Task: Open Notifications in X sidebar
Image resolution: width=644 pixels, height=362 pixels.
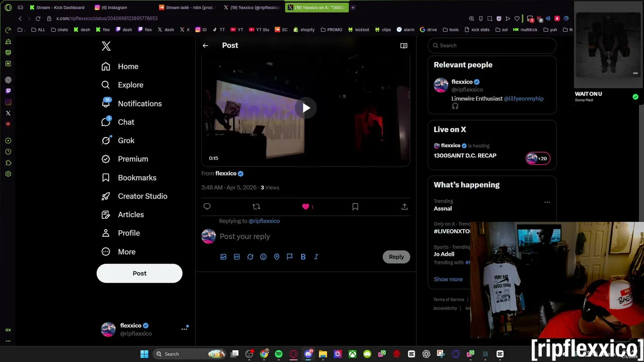Action: 131,104
